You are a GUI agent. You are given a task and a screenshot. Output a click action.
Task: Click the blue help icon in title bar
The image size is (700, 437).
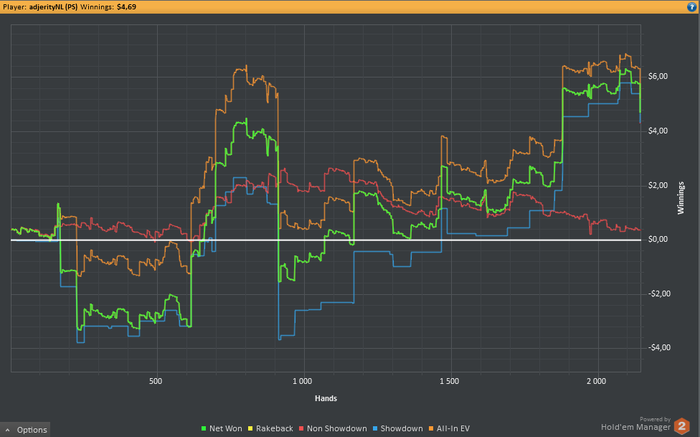(x=692, y=7)
